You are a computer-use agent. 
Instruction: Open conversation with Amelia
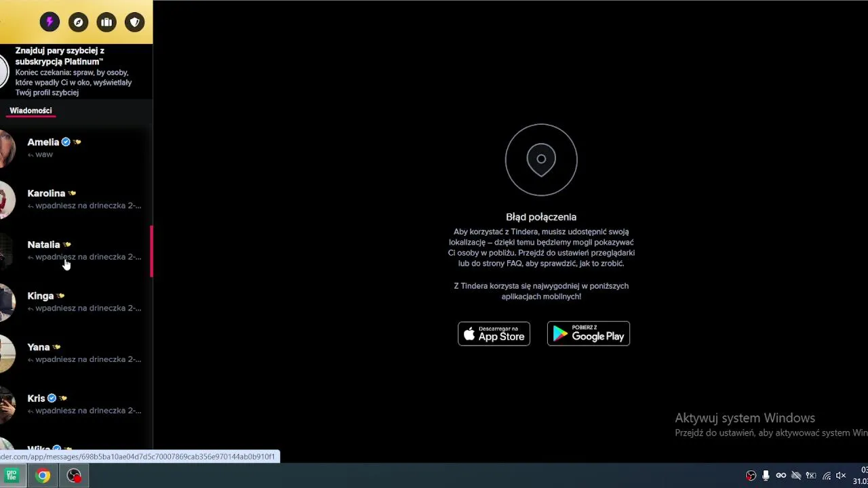[x=76, y=148]
